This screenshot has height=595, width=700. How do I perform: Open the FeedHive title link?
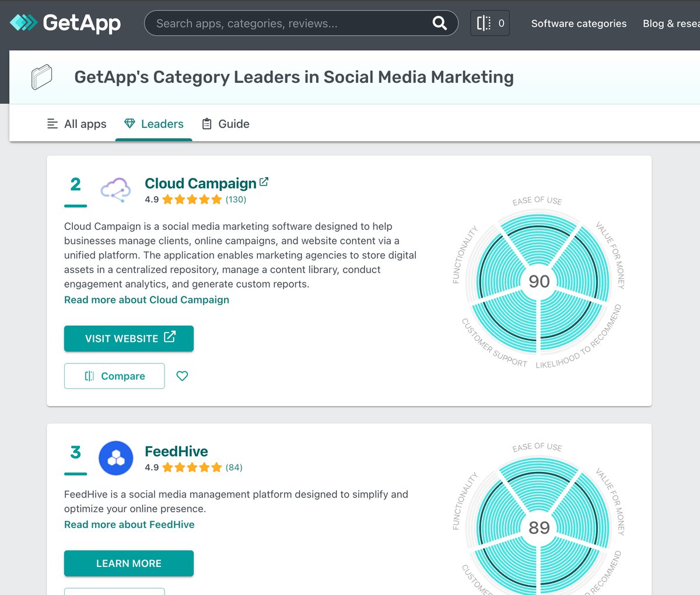tap(176, 452)
